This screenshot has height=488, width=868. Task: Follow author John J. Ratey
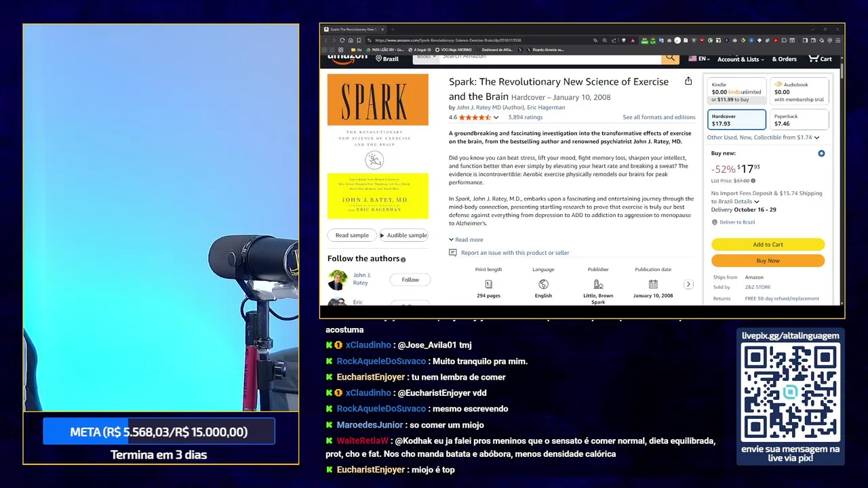(410, 280)
